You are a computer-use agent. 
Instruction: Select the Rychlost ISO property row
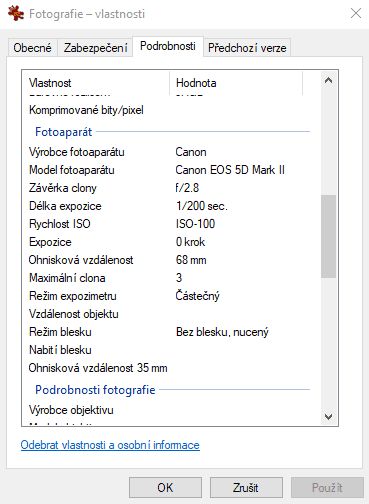pos(169,224)
